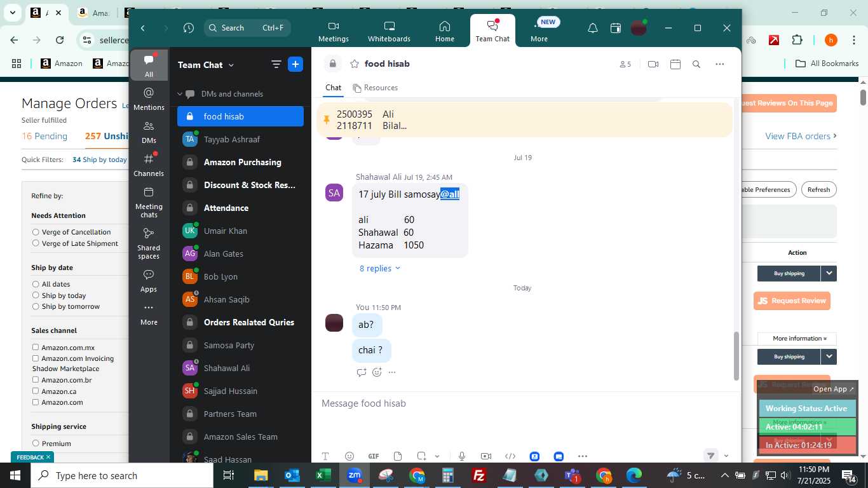Expand the 8 replies thread
This screenshot has height=488, width=868.
(x=380, y=268)
